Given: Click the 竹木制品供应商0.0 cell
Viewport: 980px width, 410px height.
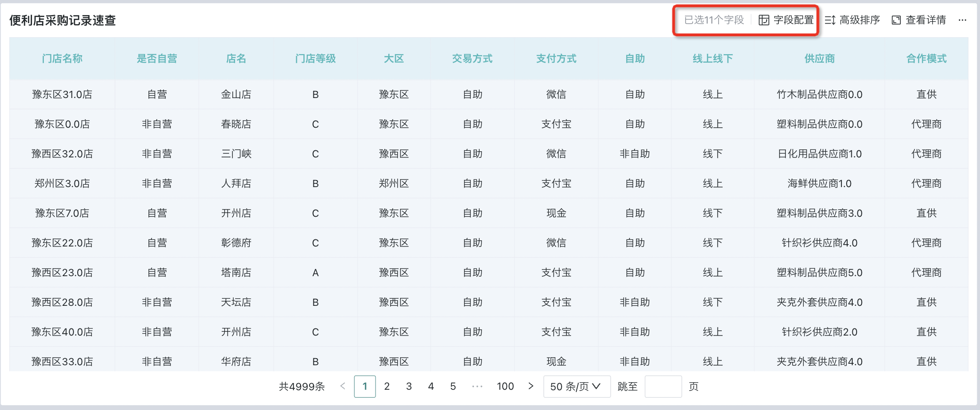Looking at the screenshot, I should click(820, 94).
